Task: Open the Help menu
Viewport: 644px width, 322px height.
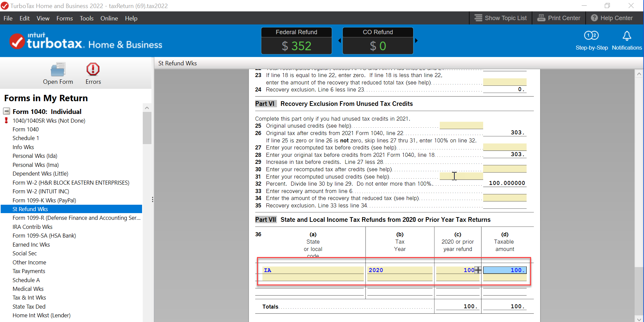Action: tap(131, 18)
